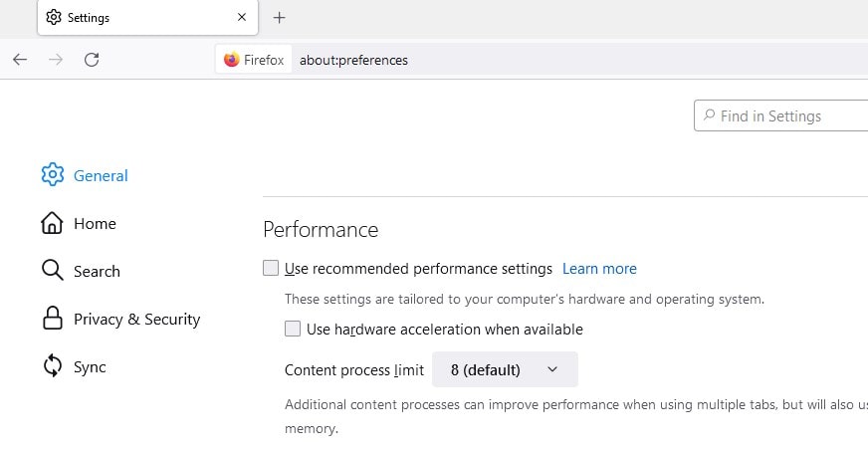Click the forward navigation arrow
868x449 pixels.
(x=56, y=60)
